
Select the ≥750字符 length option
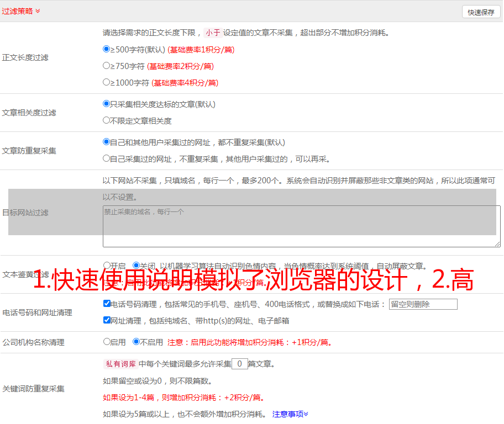tap(107, 66)
